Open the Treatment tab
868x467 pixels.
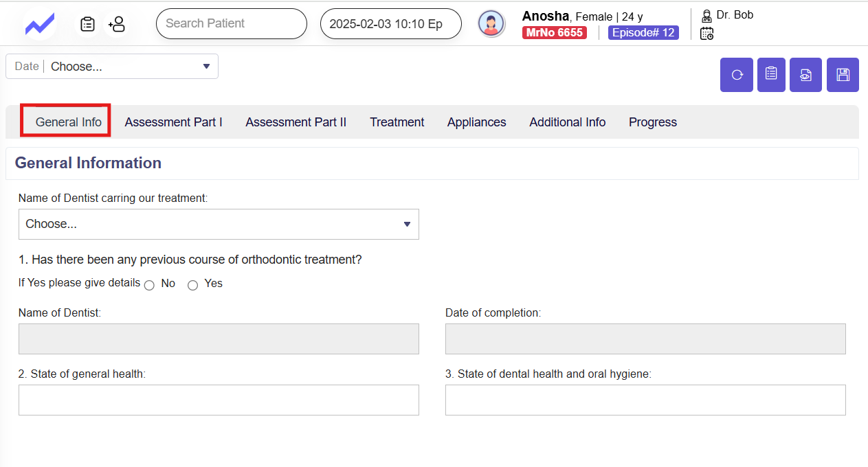(397, 122)
